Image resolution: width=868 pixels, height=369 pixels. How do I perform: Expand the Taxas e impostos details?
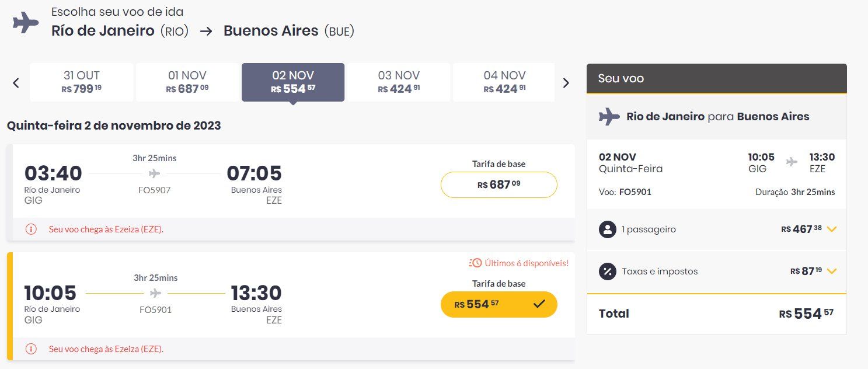[x=832, y=271]
